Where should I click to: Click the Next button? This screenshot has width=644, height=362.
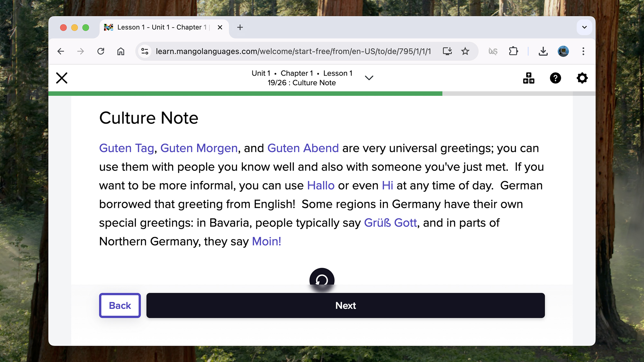tap(346, 305)
